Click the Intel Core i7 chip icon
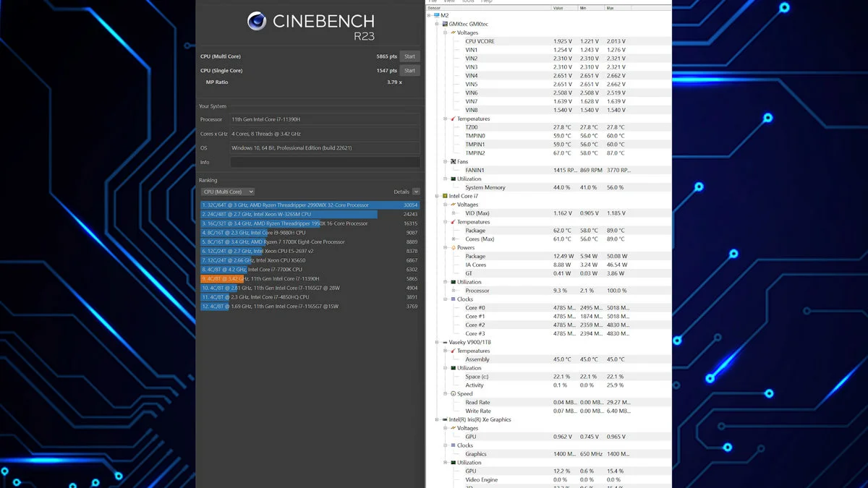This screenshot has height=488, width=868. pos(445,196)
